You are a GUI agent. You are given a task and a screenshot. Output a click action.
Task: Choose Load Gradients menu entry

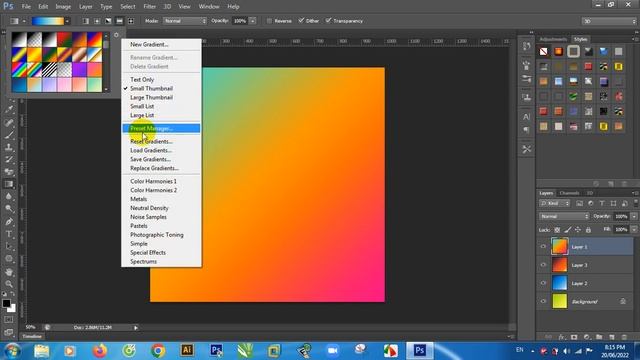point(151,150)
